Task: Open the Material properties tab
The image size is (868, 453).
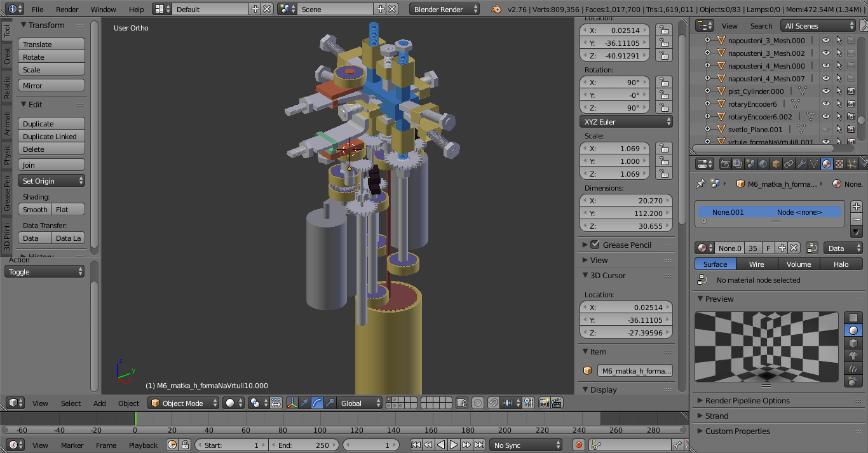Action: point(826,164)
